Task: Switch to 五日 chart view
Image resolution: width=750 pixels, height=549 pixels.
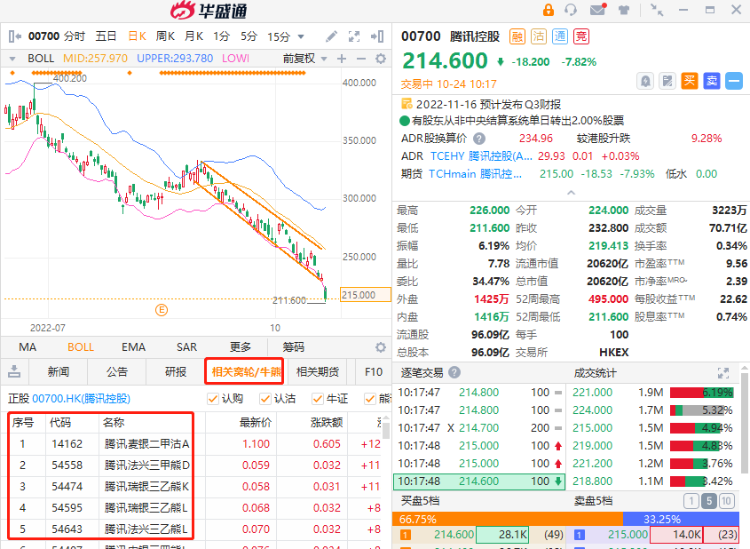Action: coord(106,36)
